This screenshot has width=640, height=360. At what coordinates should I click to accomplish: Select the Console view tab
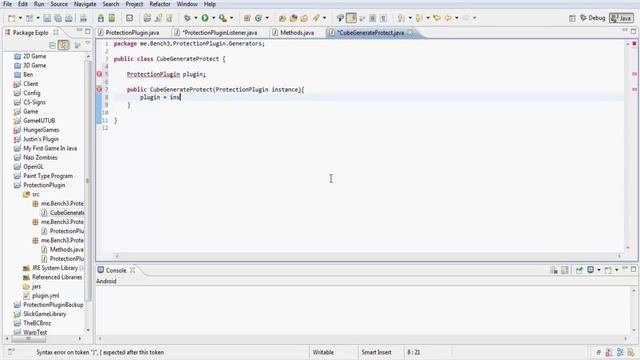[x=116, y=270]
